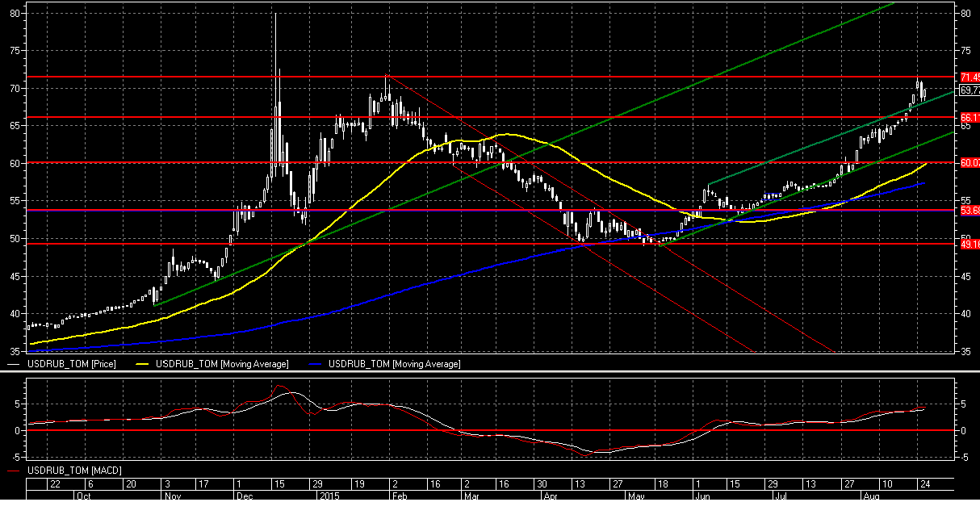Click the USDRUB_TOM [Price] legend label

click(69, 365)
